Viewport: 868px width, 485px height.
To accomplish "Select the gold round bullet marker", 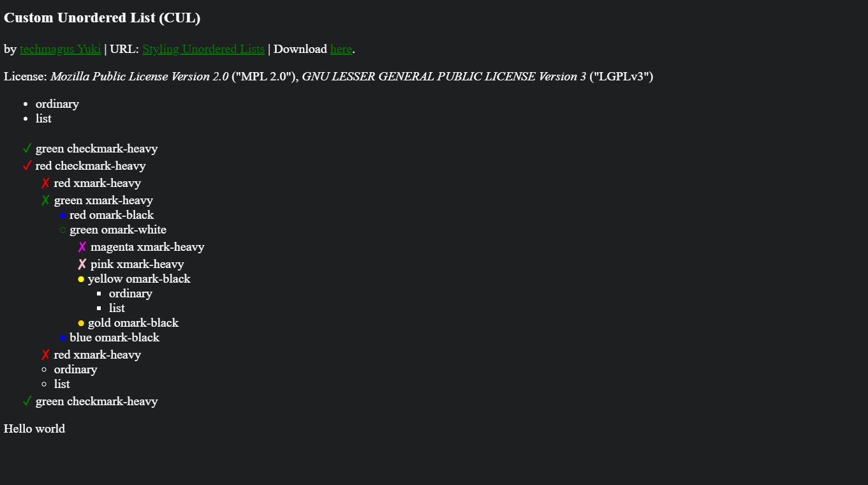I will pyautogui.click(x=81, y=324).
